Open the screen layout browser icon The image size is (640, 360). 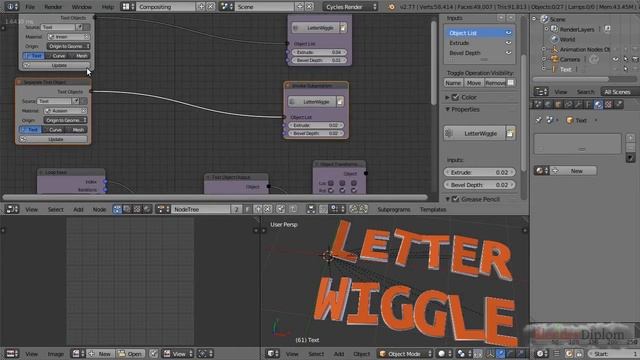pos(129,7)
